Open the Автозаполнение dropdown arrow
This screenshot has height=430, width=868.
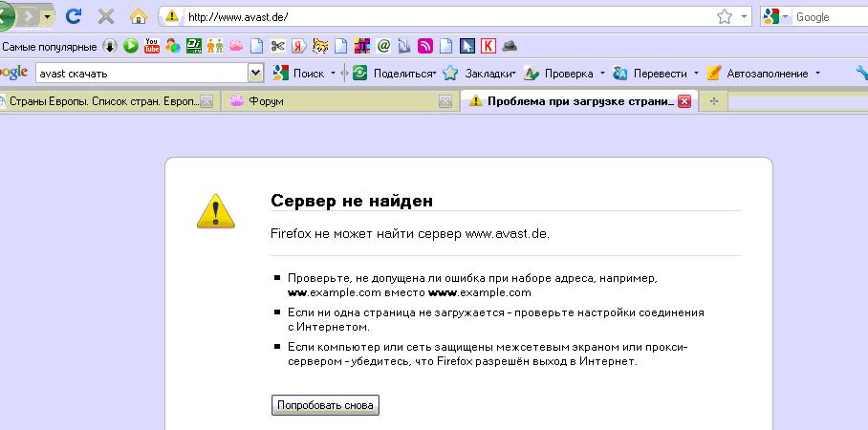[x=817, y=74]
